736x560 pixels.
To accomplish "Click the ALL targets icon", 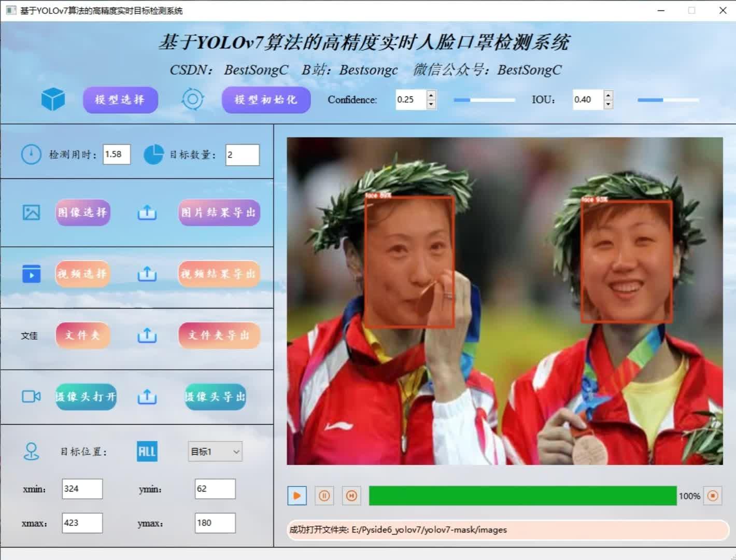I will tap(147, 451).
